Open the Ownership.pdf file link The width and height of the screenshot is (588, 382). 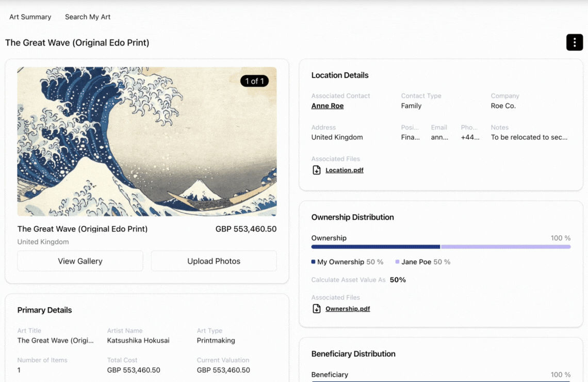(x=348, y=309)
